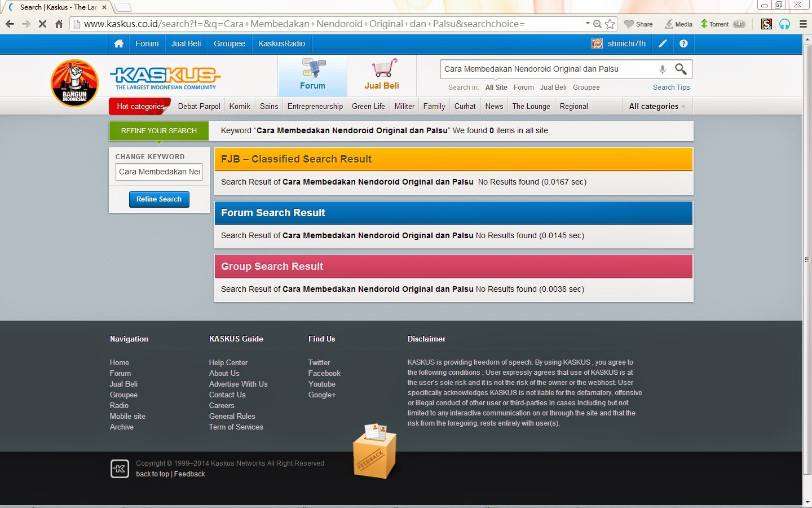Click the Torrent toolbar button
The width and height of the screenshot is (812, 508).
[x=714, y=24]
